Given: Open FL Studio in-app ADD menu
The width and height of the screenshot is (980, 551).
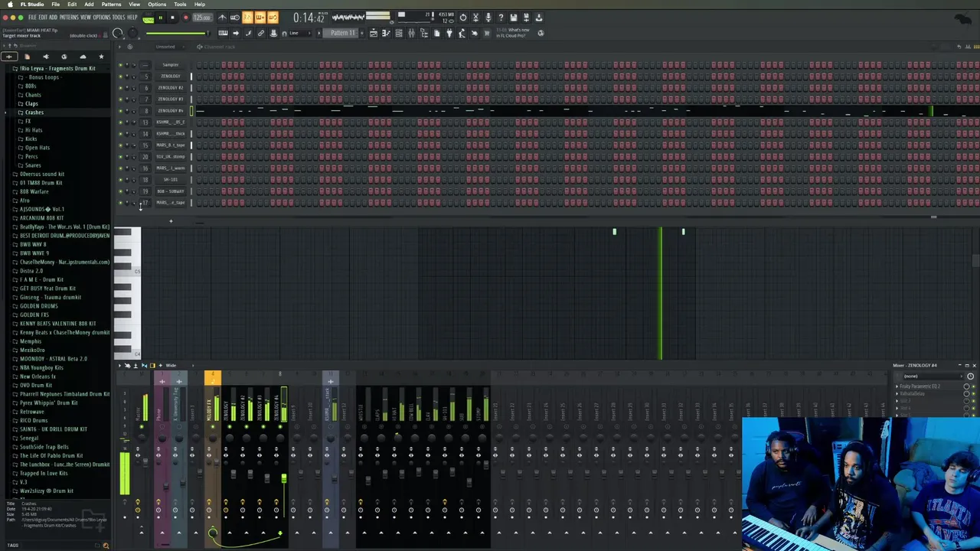Looking at the screenshot, I should coord(53,18).
